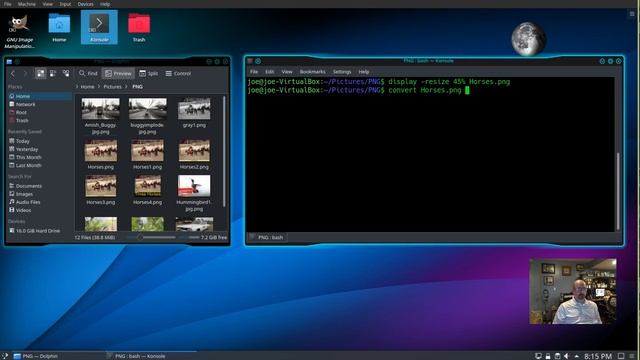Open VirtualBox Machine menu

(x=27, y=4)
